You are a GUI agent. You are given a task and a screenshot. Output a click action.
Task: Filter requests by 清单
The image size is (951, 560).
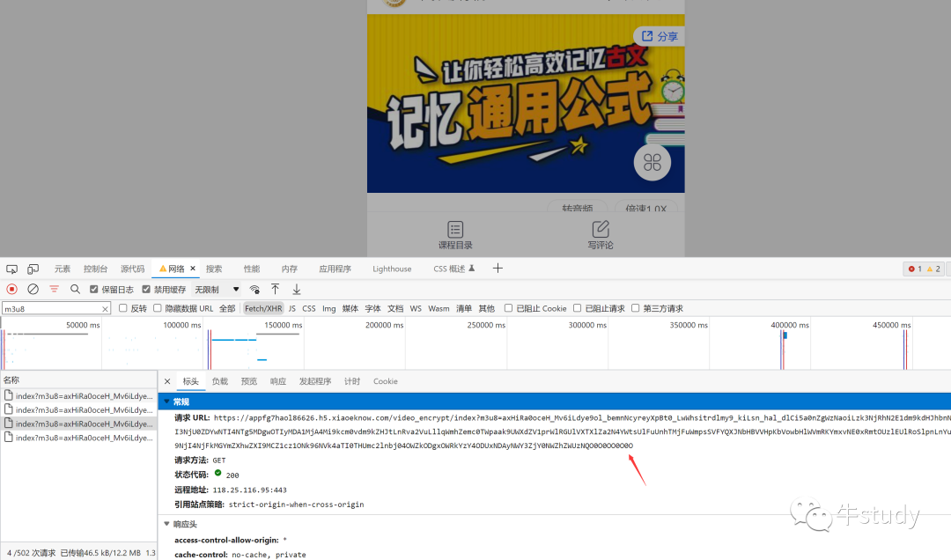(464, 308)
